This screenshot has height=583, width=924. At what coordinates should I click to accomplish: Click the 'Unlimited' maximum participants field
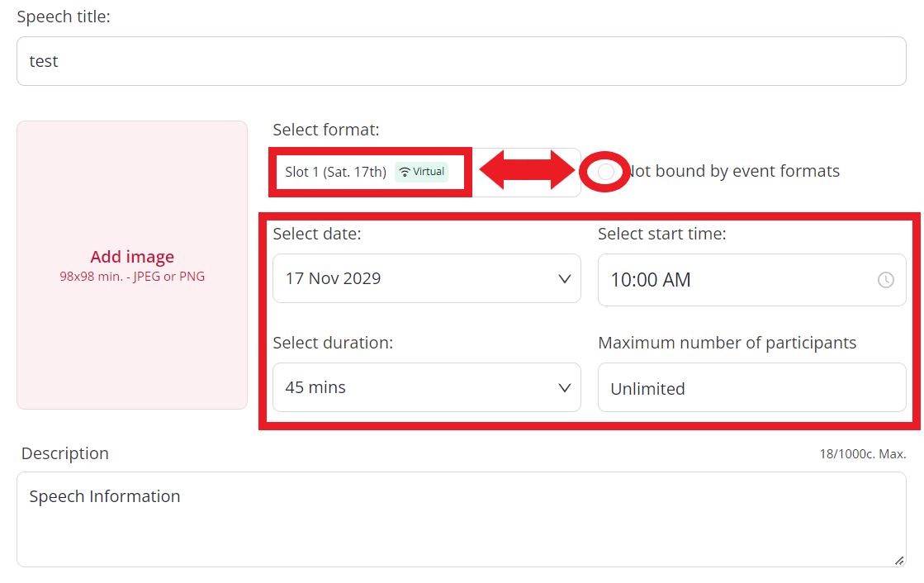(x=752, y=387)
